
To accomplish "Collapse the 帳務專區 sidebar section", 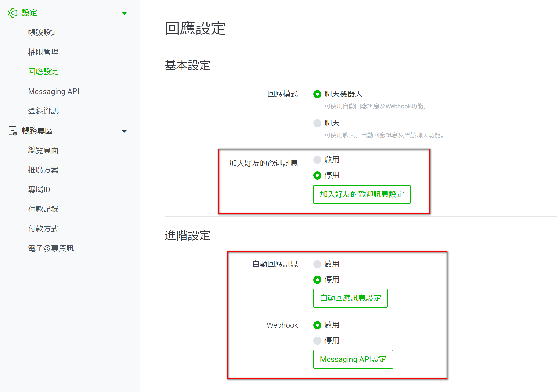I will click(124, 131).
